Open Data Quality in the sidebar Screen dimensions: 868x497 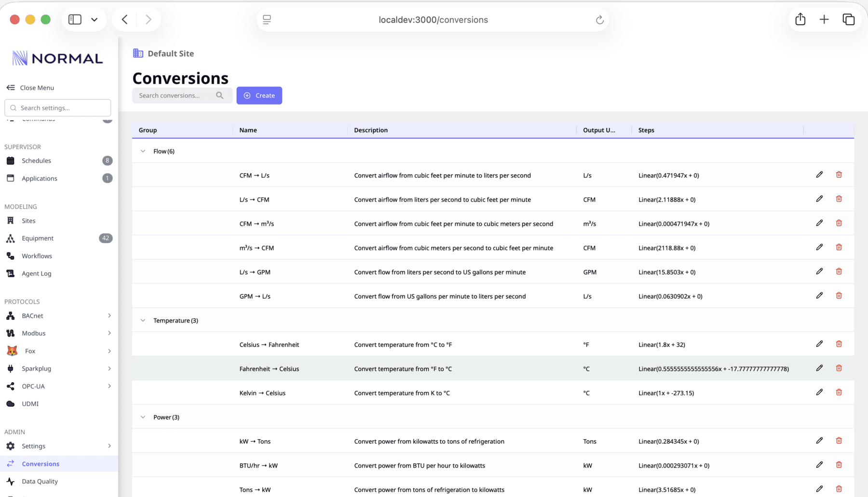(59, 481)
